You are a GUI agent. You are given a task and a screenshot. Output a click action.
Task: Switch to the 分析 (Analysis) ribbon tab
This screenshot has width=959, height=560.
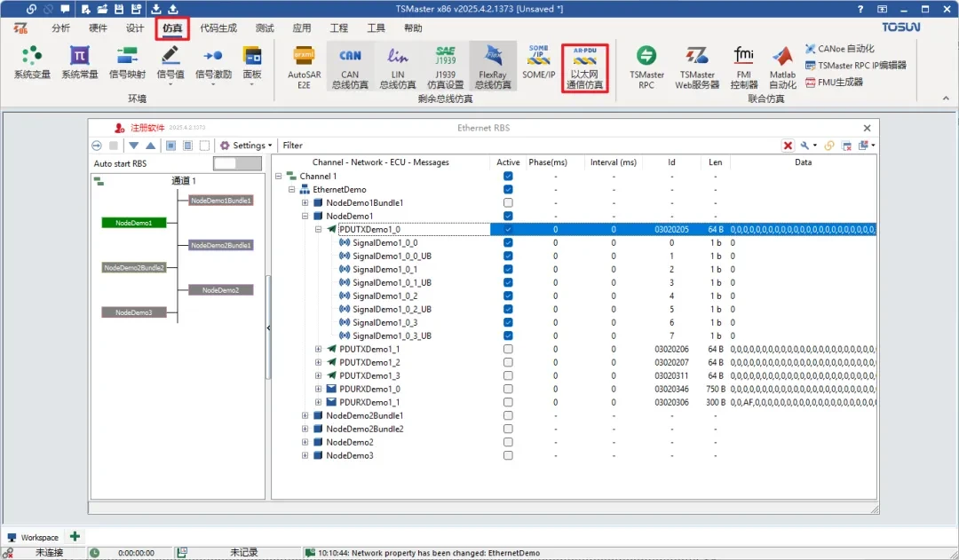61,28
